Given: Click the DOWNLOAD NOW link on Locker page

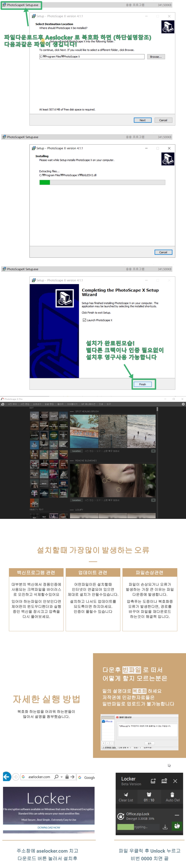Looking at the screenshot, I should (x=49, y=828).
